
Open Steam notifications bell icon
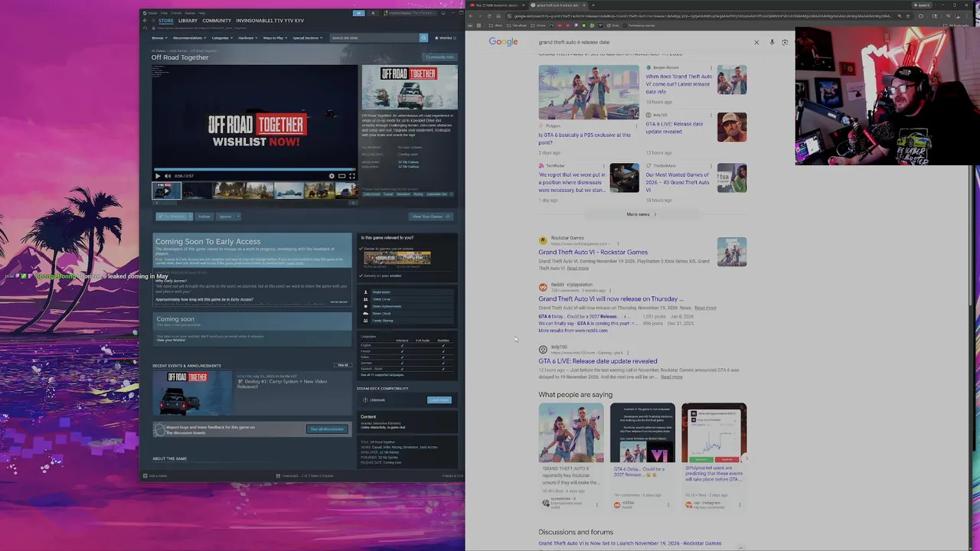tap(373, 13)
